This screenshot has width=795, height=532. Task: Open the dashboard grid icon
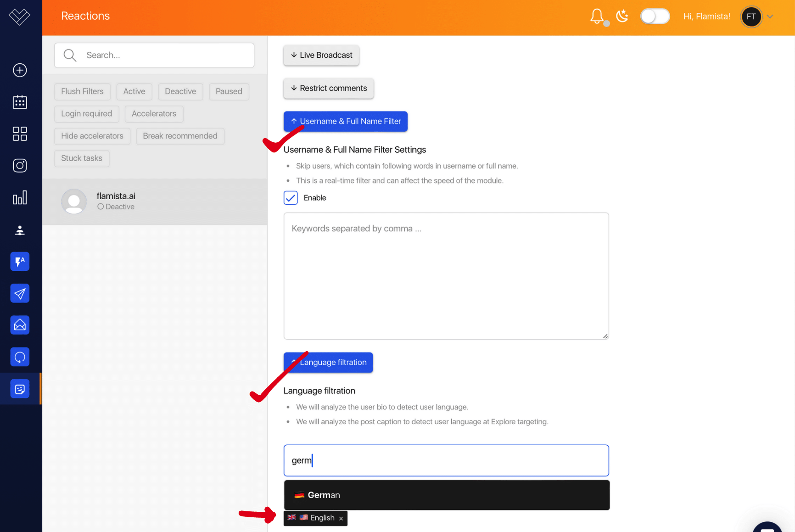20,134
